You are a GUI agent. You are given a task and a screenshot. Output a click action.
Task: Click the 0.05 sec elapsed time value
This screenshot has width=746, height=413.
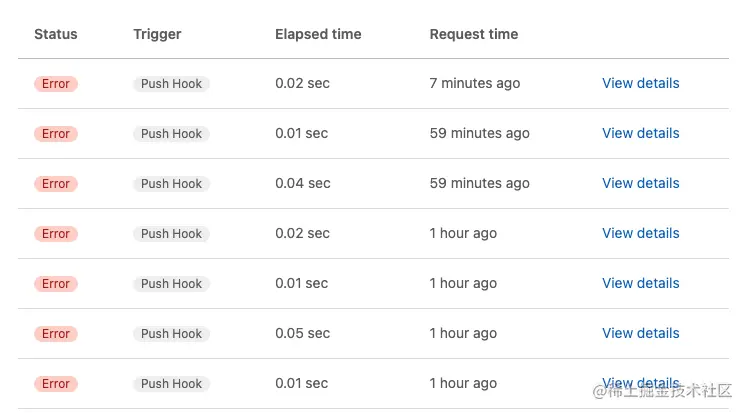point(302,333)
